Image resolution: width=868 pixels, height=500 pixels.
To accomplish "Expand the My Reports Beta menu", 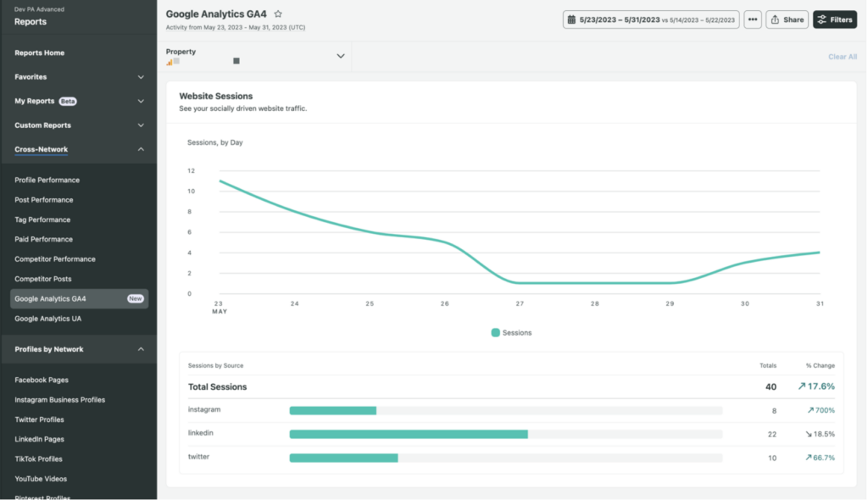I will coord(78,101).
